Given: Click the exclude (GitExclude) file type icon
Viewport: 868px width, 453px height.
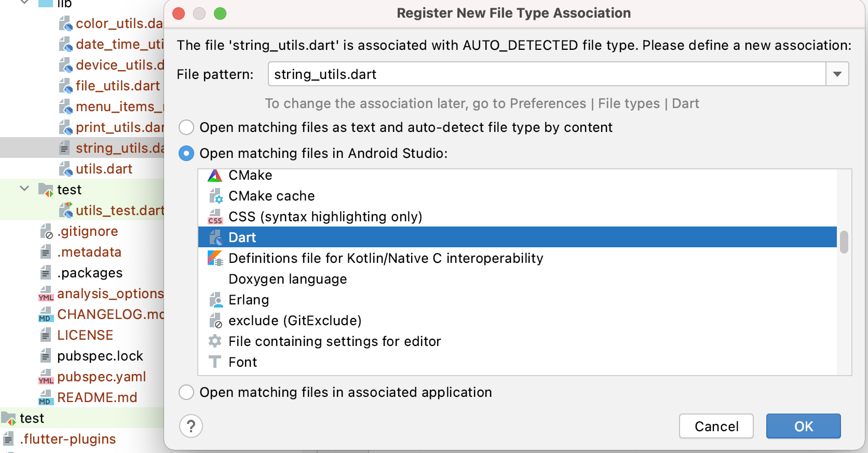Looking at the screenshot, I should pyautogui.click(x=215, y=321).
